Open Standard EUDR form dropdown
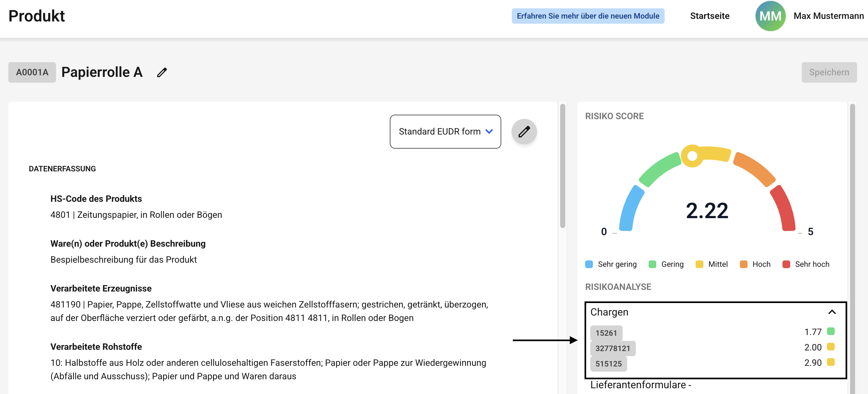 (x=445, y=131)
